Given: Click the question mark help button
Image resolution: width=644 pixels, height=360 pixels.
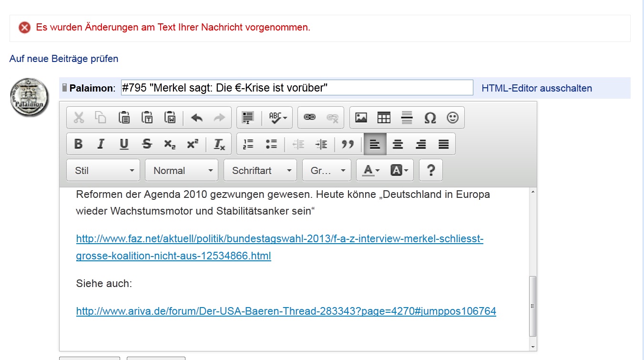Looking at the screenshot, I should pyautogui.click(x=431, y=170).
